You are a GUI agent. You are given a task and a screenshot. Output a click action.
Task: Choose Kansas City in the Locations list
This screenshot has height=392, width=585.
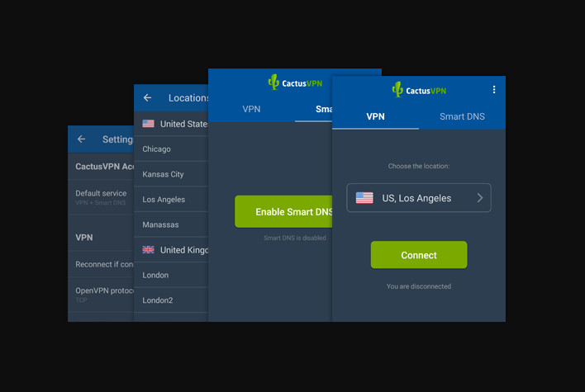[x=171, y=174]
